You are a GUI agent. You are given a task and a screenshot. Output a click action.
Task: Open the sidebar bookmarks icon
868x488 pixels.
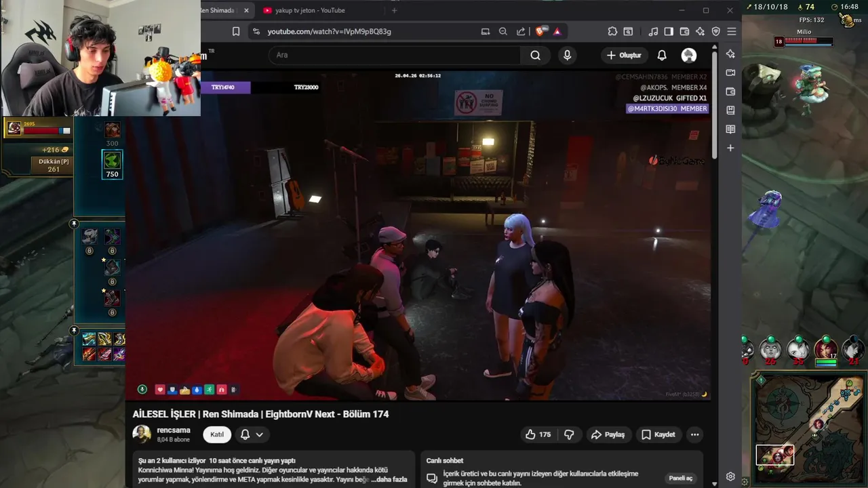click(x=730, y=110)
